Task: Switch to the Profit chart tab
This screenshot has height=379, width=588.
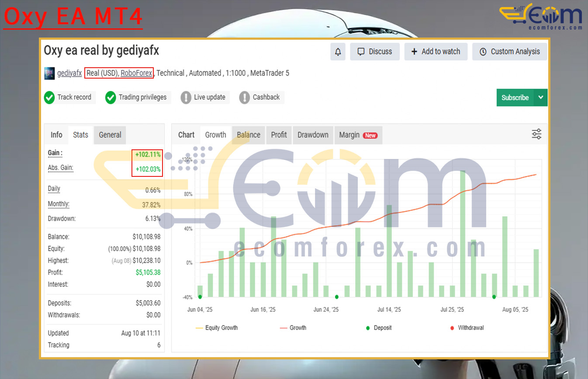Action: (x=279, y=135)
